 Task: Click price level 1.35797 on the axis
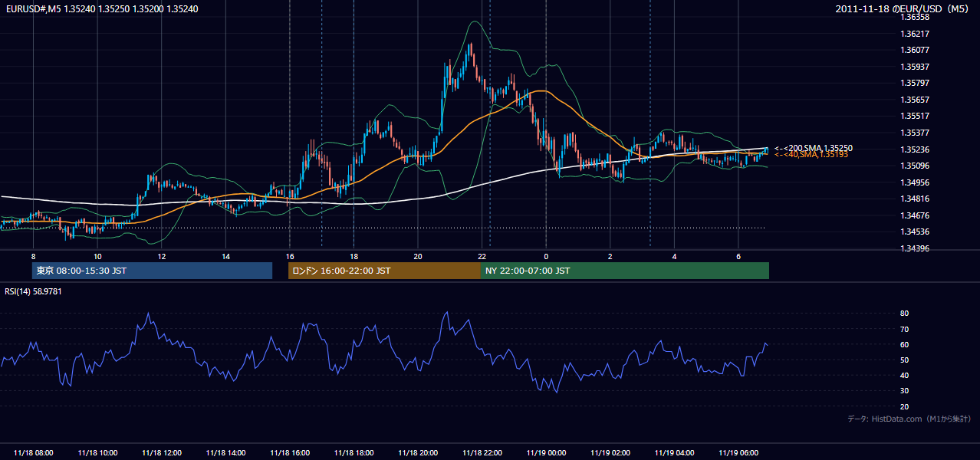point(915,83)
